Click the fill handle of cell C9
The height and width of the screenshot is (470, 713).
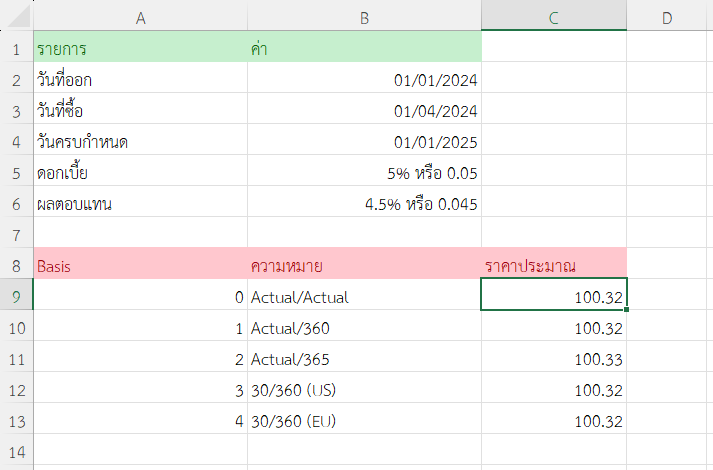(627, 309)
